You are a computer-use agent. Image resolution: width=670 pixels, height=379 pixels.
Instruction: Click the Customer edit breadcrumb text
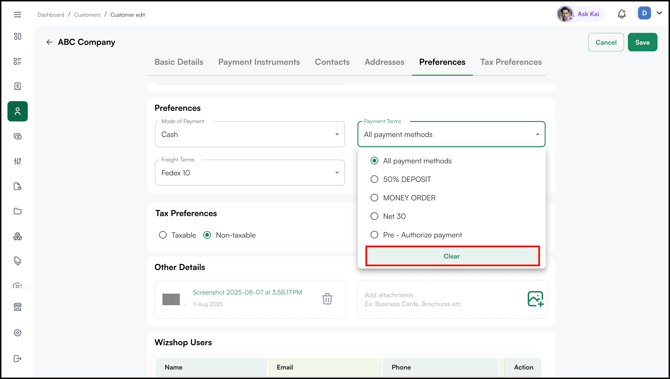pyautogui.click(x=128, y=15)
